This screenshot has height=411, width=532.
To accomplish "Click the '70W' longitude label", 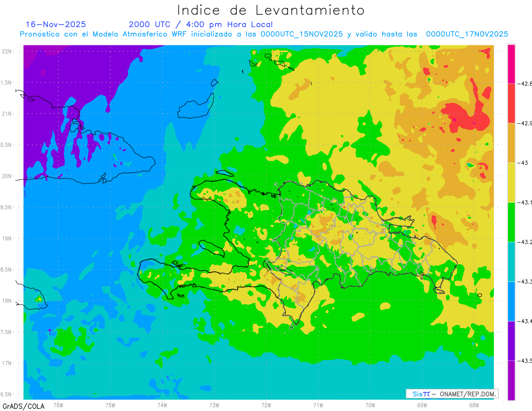I will pyautogui.click(x=370, y=405).
